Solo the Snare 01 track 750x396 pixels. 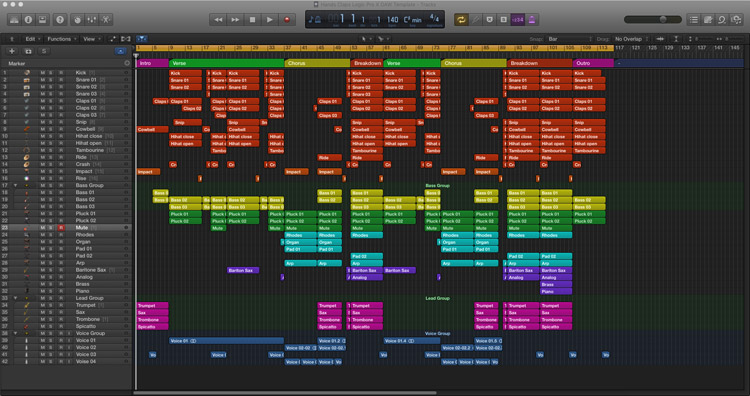point(51,80)
